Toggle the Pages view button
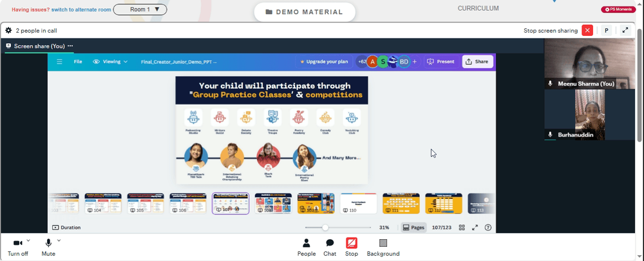 pos(413,228)
